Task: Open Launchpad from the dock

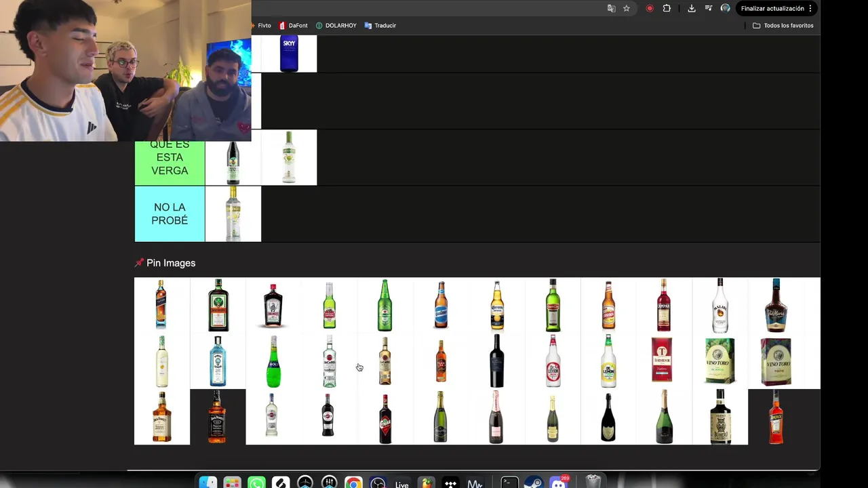Action: click(x=232, y=482)
